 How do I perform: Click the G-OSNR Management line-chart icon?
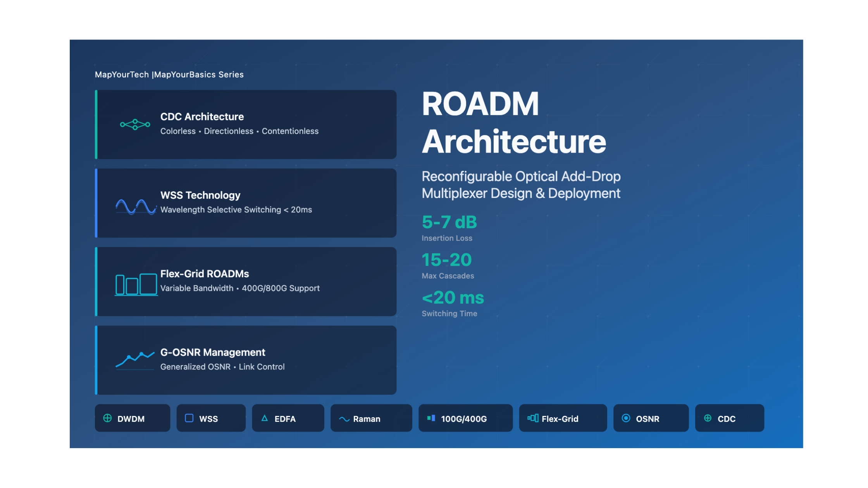click(135, 360)
